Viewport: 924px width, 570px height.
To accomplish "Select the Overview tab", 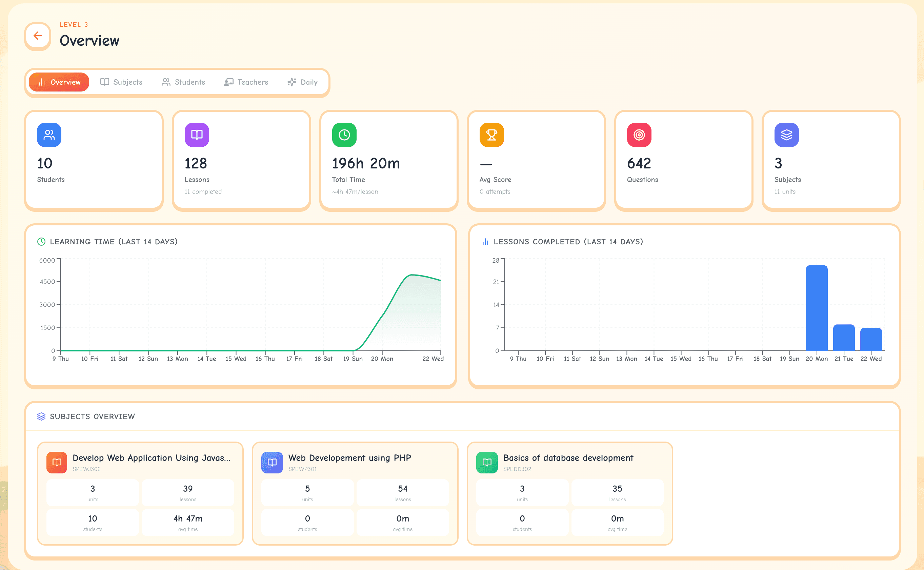I will pyautogui.click(x=59, y=82).
